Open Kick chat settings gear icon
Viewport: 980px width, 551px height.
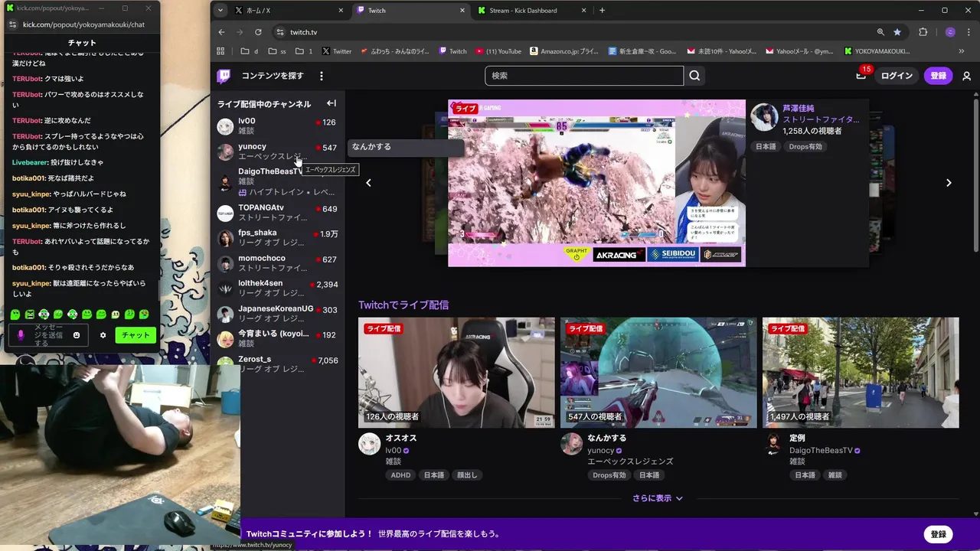[x=103, y=335]
